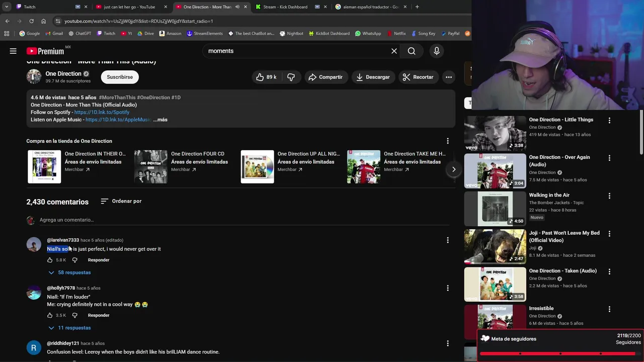Viewport: 644px width, 362px height.
Task: Click the #OneDirection hashtag
Action: (x=153, y=98)
